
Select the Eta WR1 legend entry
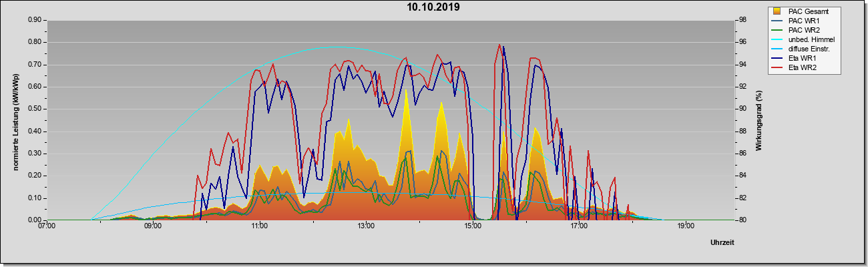801,58
